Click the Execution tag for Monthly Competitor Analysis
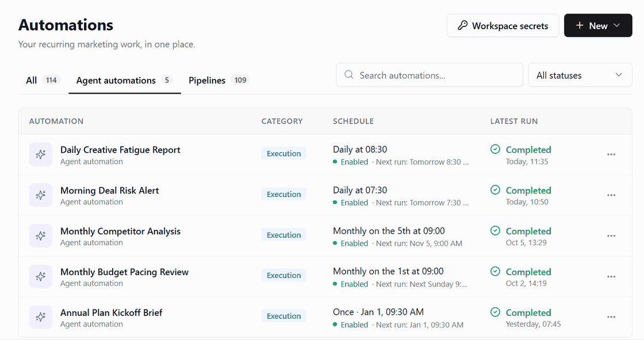Viewport: 644px width, 340px height. pos(284,234)
